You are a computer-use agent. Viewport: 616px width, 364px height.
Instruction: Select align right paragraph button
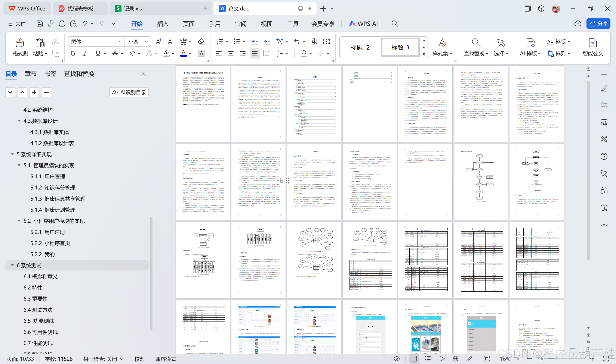tap(243, 53)
